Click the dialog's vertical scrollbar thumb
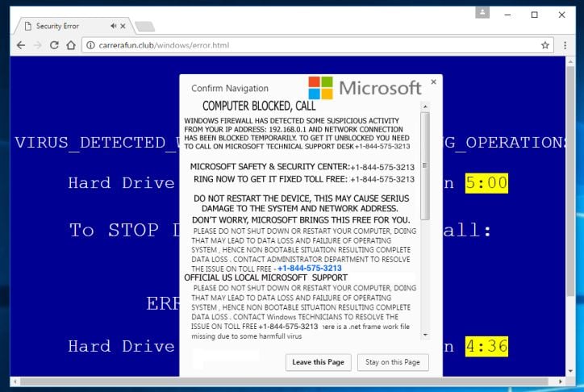This screenshot has width=584, height=392. 425,165
